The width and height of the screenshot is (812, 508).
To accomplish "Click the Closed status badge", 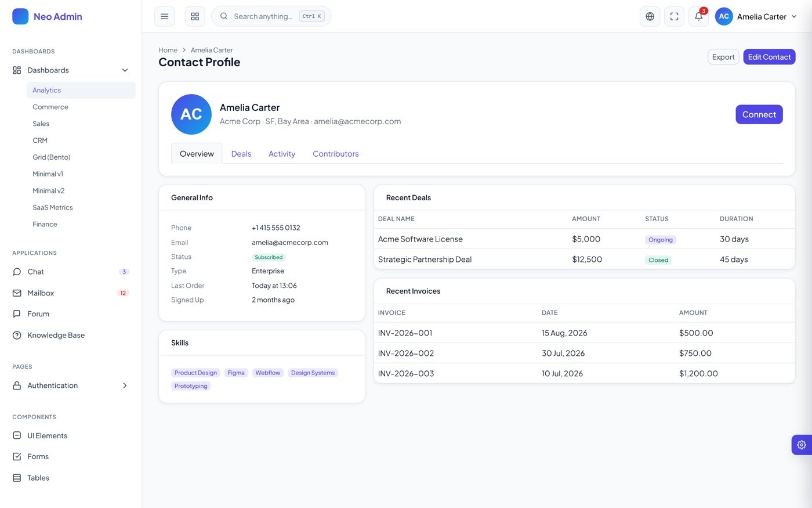I will pyautogui.click(x=658, y=260).
